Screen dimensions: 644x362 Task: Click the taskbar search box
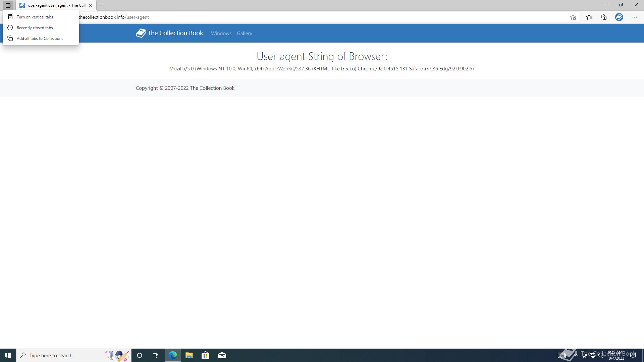click(x=74, y=355)
